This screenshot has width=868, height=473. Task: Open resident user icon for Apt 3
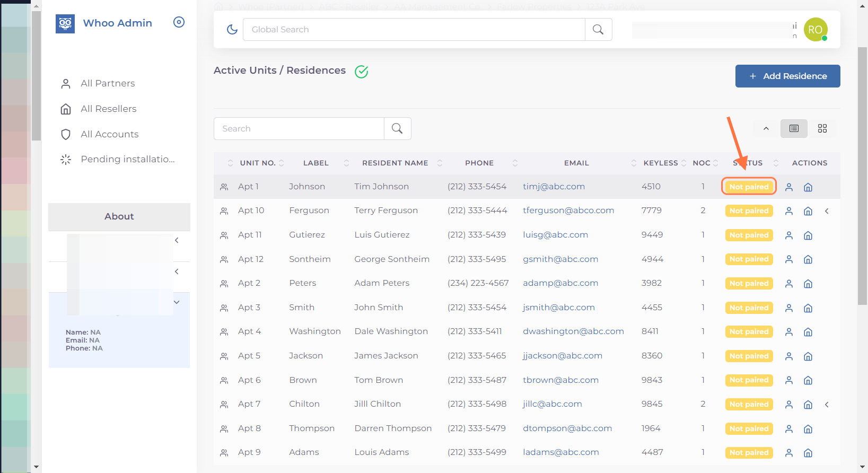point(789,308)
